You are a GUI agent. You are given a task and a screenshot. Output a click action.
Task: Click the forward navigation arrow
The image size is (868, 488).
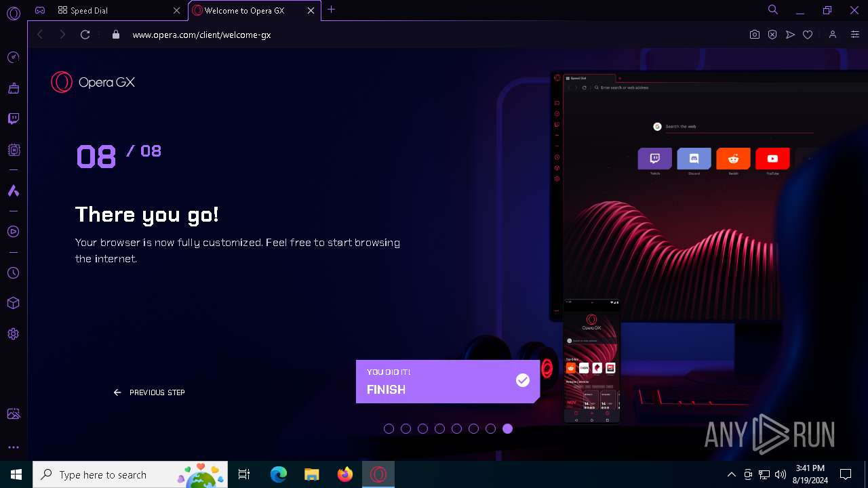(62, 35)
